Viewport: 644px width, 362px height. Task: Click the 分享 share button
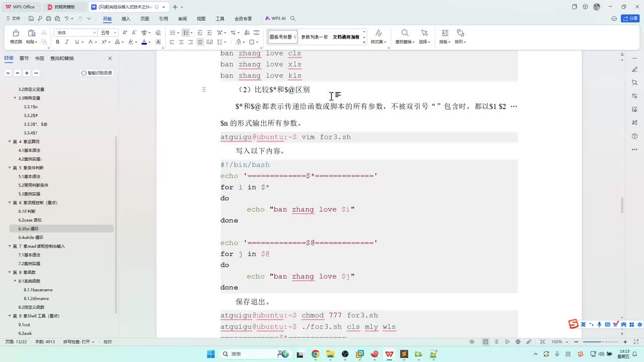pos(630,19)
